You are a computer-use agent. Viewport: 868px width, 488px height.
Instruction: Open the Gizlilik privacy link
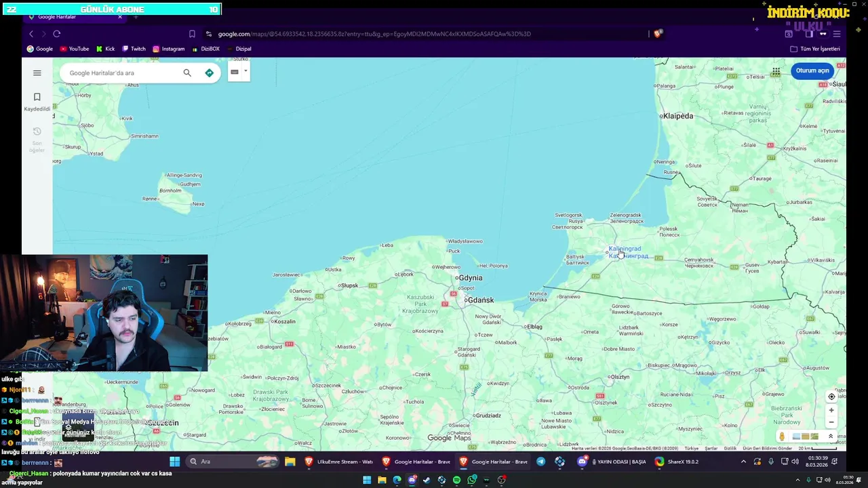tap(730, 448)
